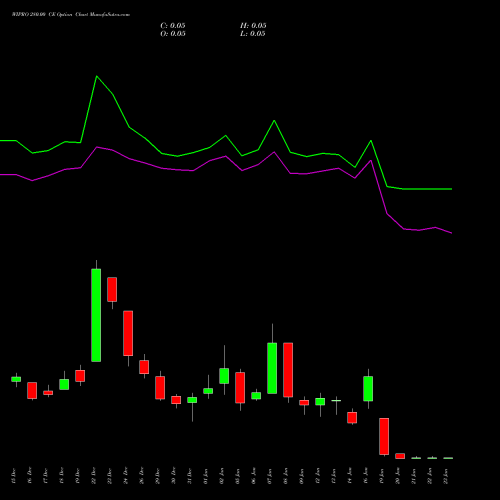This screenshot has width=500, height=500.
Task: Click the '16 Dec' date label
Action: (30, 476)
